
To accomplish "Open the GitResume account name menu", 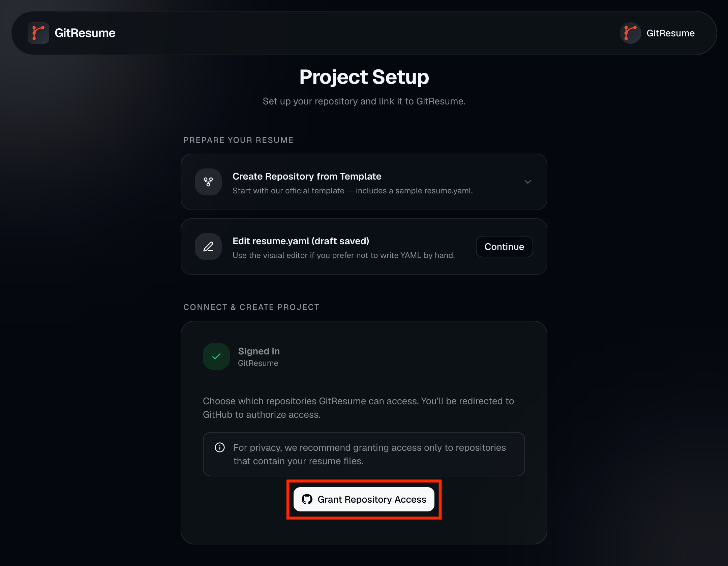I will 670,33.
